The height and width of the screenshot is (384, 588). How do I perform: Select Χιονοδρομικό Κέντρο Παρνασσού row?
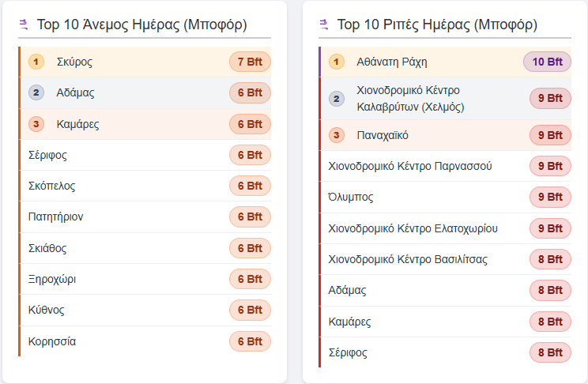point(447,166)
